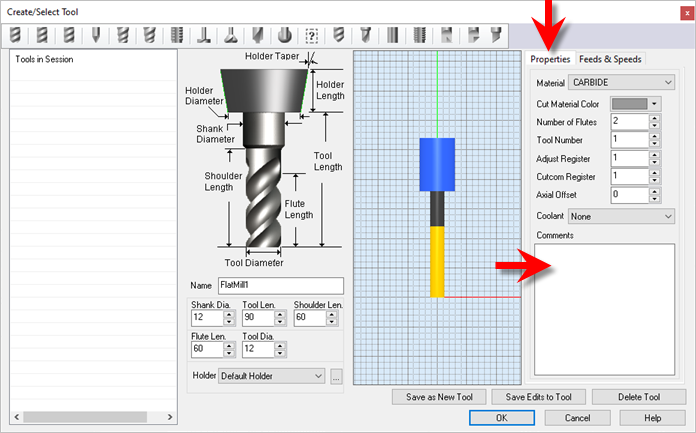696x433 pixels.
Task: Increase the Tool Number value
Action: click(x=654, y=136)
